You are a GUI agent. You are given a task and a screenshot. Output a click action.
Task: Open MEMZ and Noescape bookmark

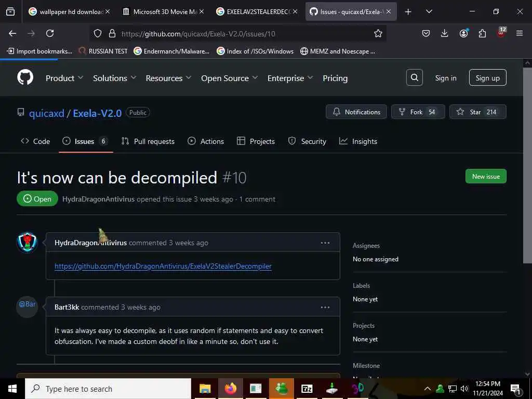tap(338, 51)
